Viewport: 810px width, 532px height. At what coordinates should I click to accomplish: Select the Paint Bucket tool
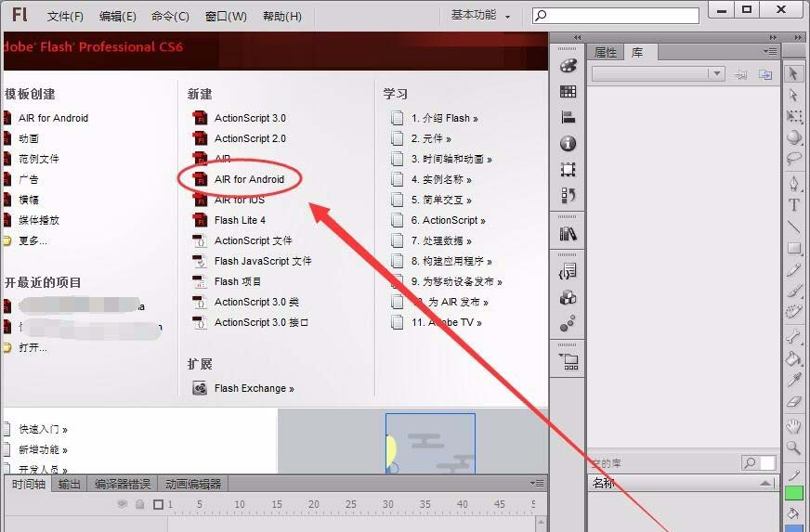(794, 358)
